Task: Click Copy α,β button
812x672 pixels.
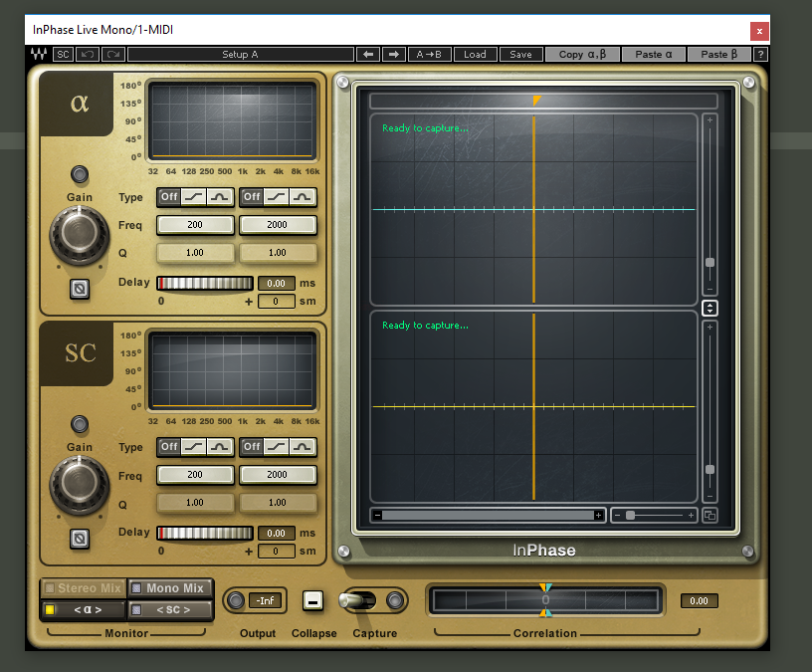Action: click(x=582, y=55)
